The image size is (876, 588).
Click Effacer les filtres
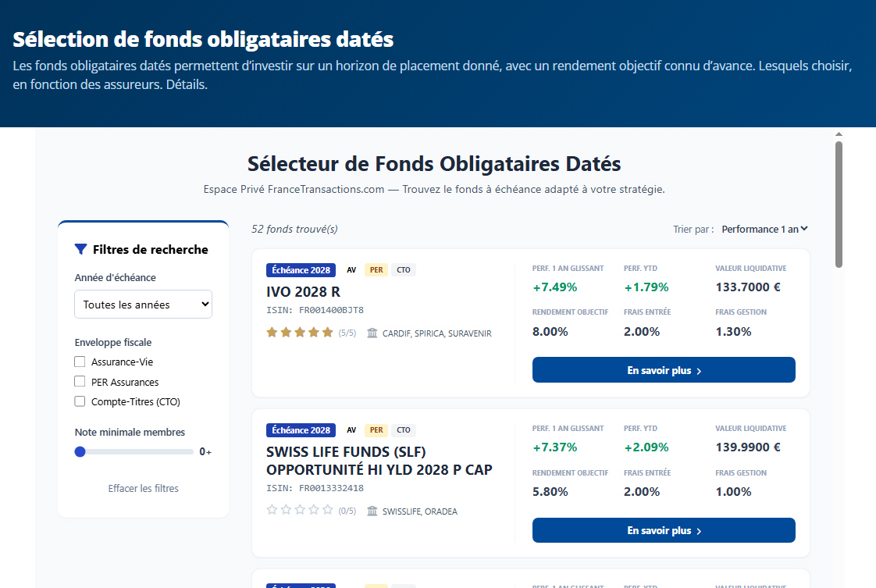pyautogui.click(x=143, y=489)
